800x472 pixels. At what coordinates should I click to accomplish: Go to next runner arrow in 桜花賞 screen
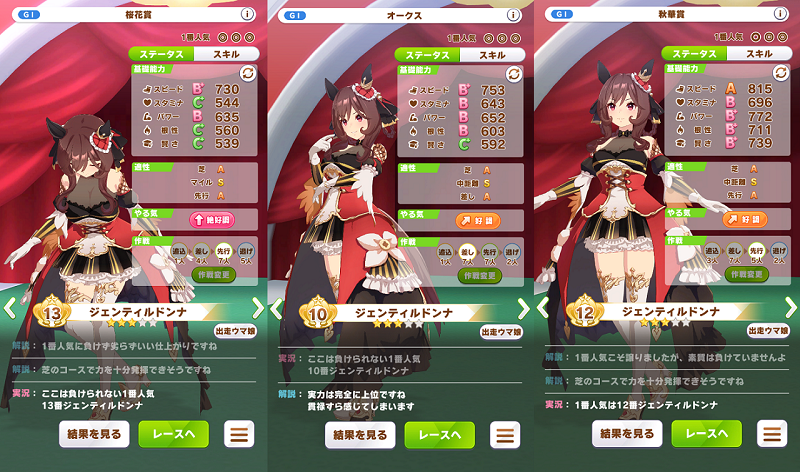[258, 308]
